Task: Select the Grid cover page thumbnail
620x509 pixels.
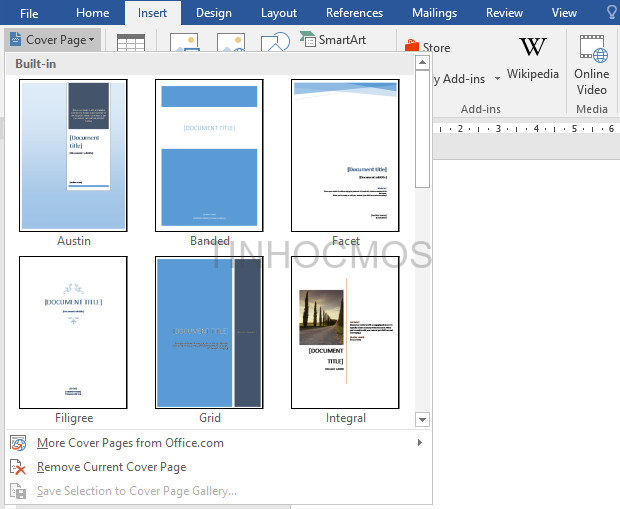Action: click(209, 332)
